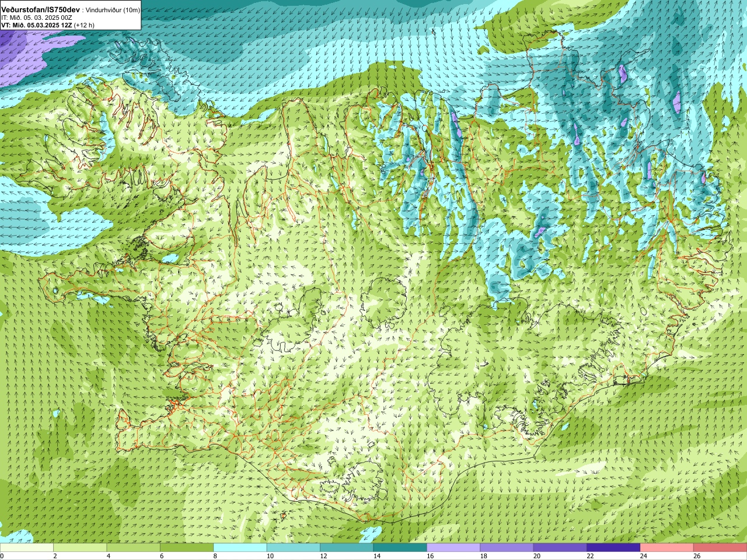Image resolution: width=747 pixels, height=560 pixels.
Task: Select the 6–8 dark green legend swatch
Action: click(x=187, y=548)
